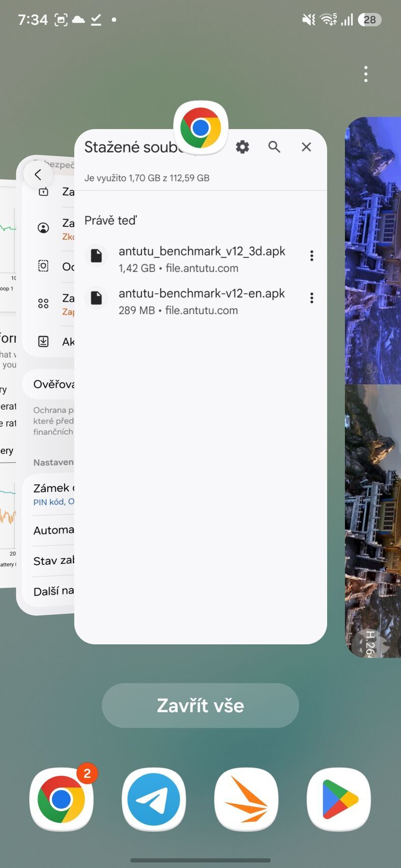Launch Chrome from the dock

click(62, 799)
